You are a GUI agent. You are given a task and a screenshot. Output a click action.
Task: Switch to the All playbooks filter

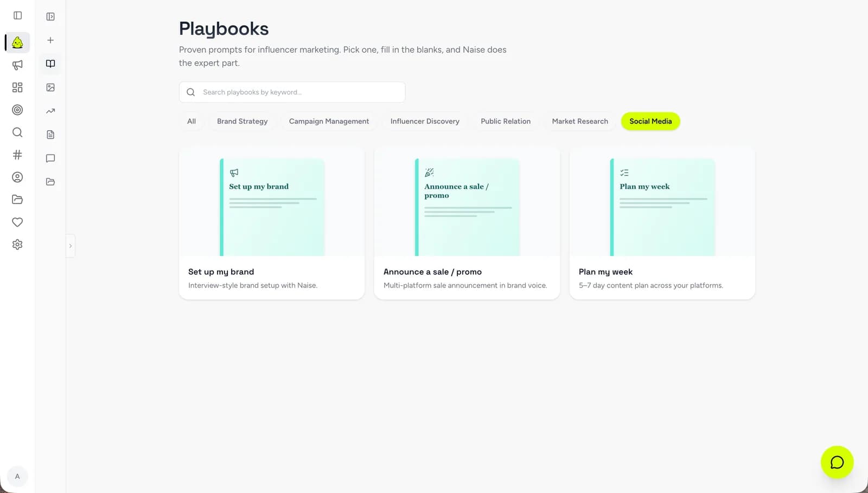click(192, 121)
